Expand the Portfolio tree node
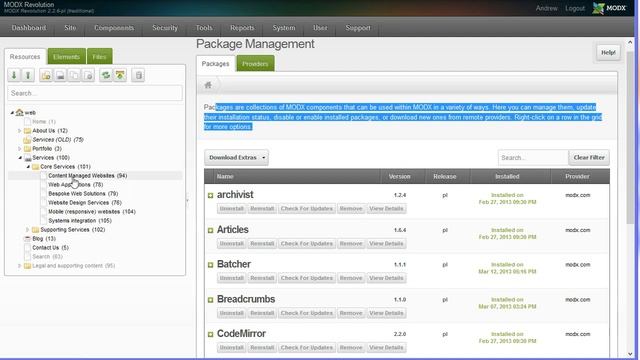 (19, 149)
